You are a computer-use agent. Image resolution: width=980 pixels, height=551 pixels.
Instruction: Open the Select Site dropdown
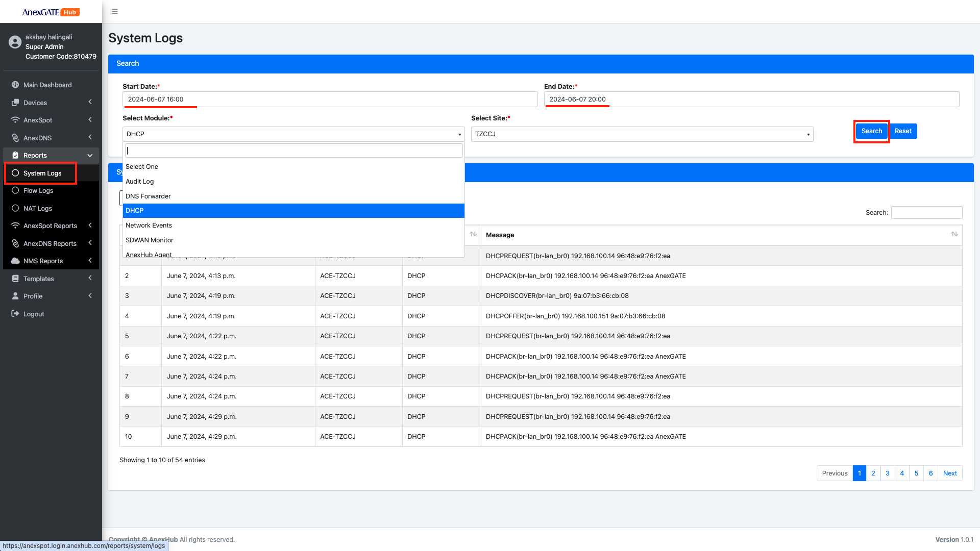coord(641,134)
